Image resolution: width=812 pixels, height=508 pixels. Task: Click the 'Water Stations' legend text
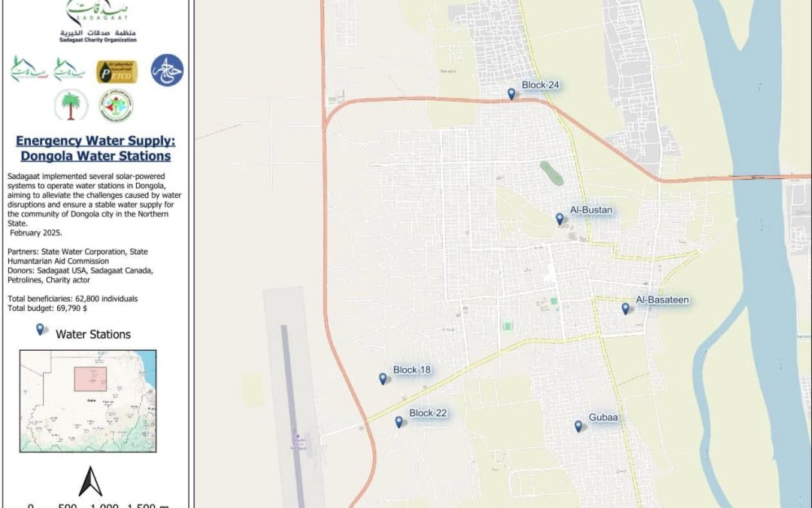pyautogui.click(x=93, y=334)
